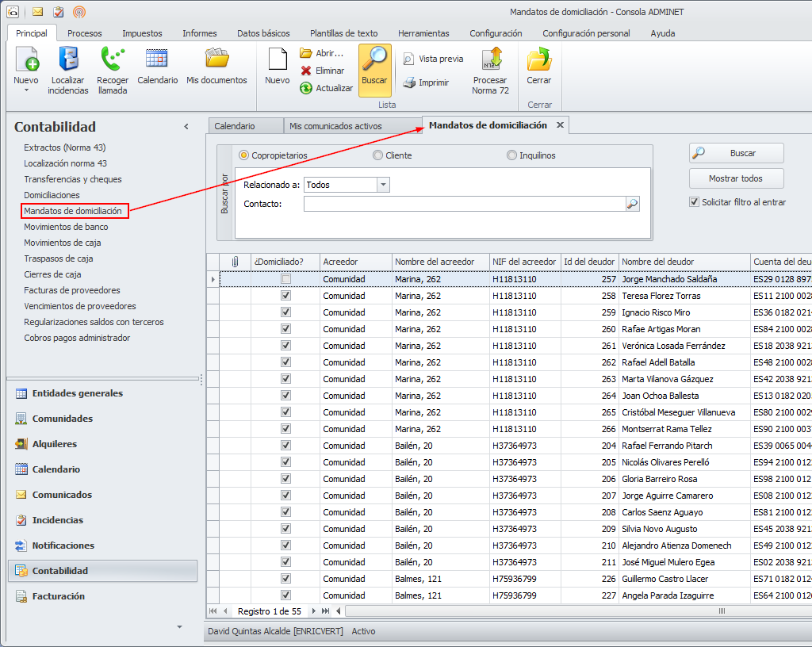Click the Eliminar red X icon

306,71
